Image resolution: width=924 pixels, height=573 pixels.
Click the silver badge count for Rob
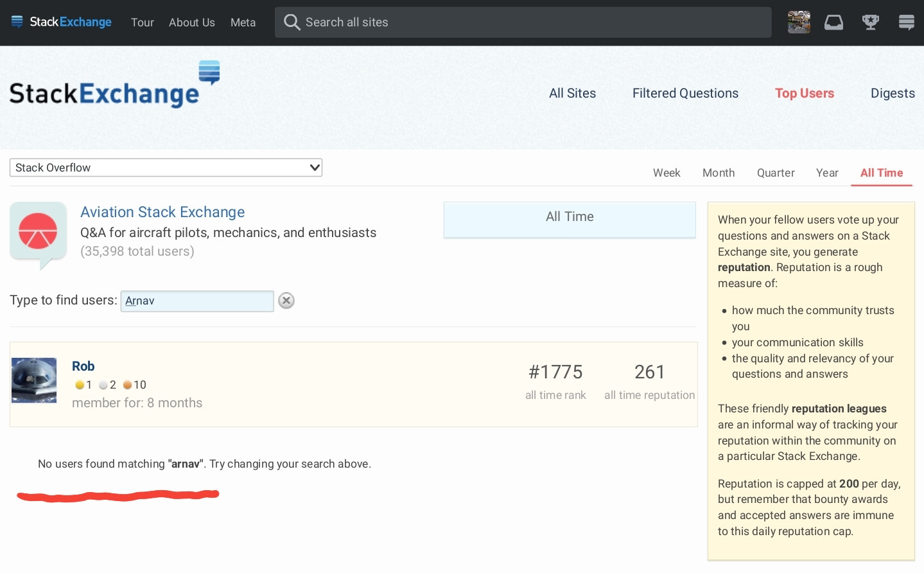tap(108, 385)
